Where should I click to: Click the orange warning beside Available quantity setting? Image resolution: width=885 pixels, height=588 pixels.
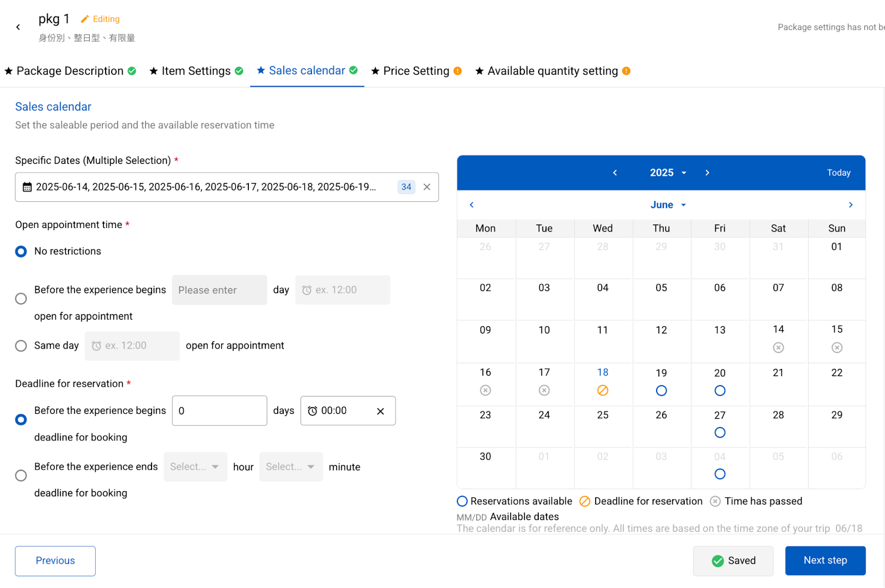click(x=626, y=71)
